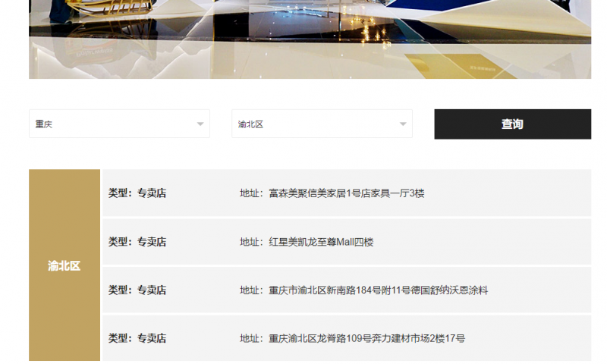607x364 pixels.
Task: Click the 地址 label in the 富森美 row
Action: coord(250,193)
